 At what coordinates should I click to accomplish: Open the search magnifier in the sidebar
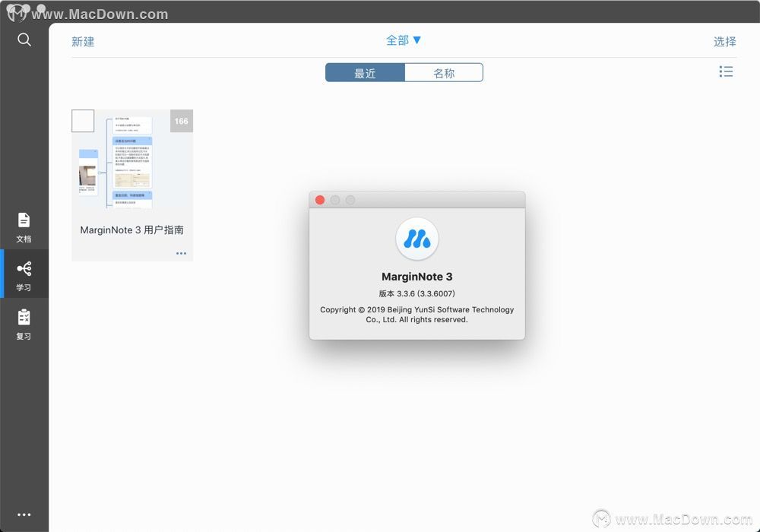(x=24, y=40)
